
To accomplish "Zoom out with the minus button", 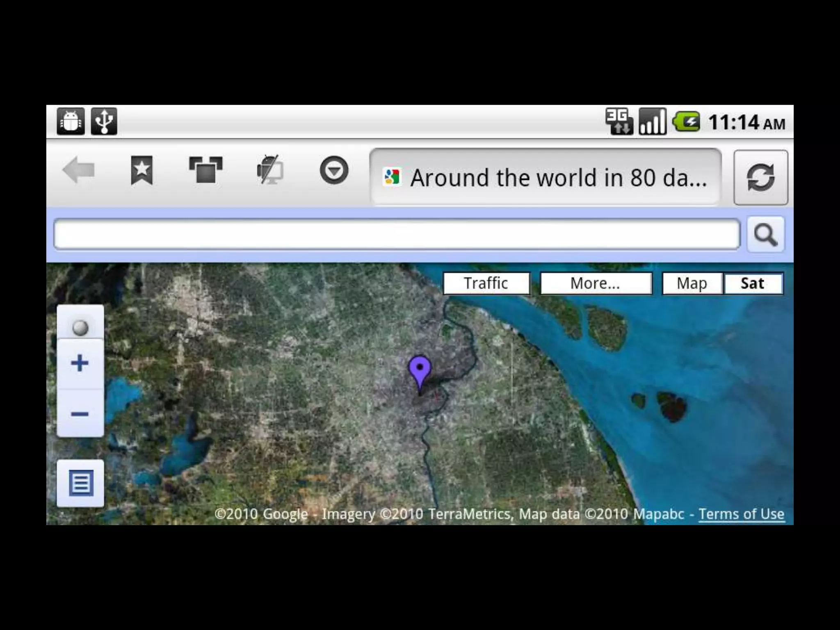I will pos(80,413).
